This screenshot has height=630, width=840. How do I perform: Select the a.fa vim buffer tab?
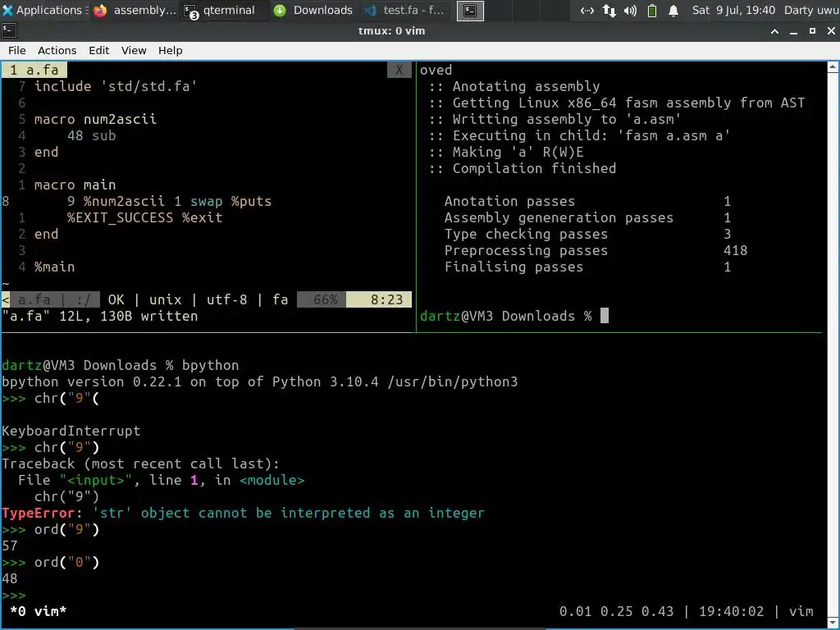point(34,71)
